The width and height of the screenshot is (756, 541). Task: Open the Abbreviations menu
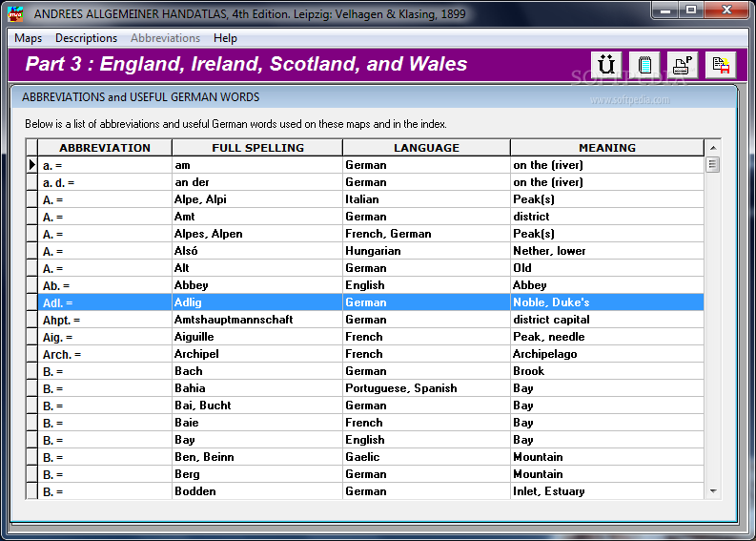(165, 38)
